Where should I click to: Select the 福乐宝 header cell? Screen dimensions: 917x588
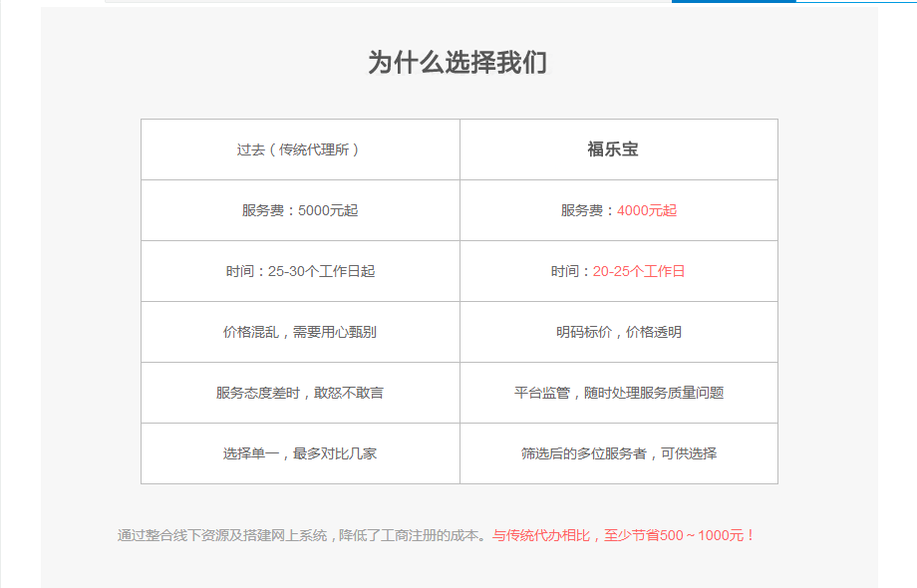pos(619,149)
